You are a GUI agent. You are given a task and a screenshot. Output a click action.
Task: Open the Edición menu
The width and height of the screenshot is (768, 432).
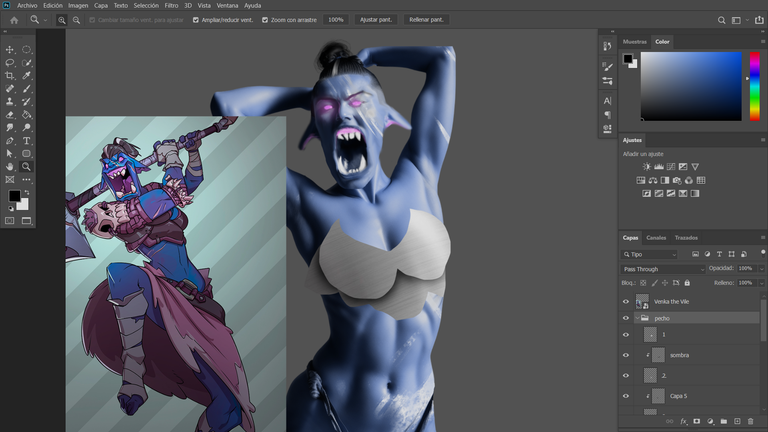pos(53,5)
